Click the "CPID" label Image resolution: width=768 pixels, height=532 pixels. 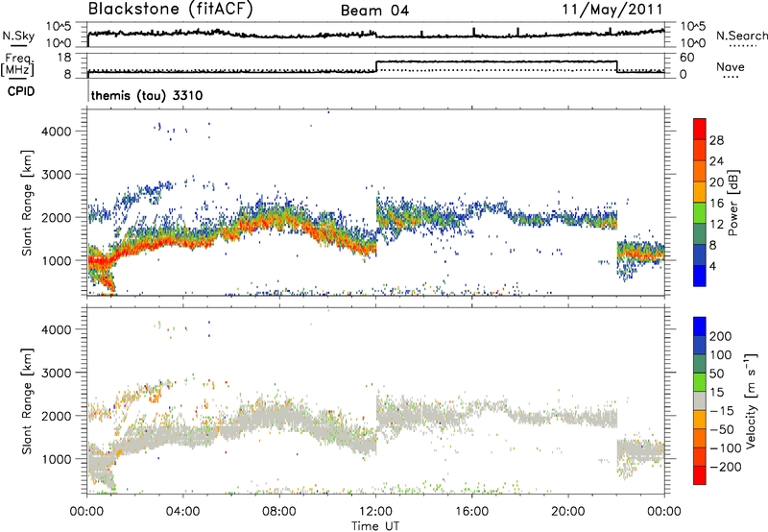[21, 91]
